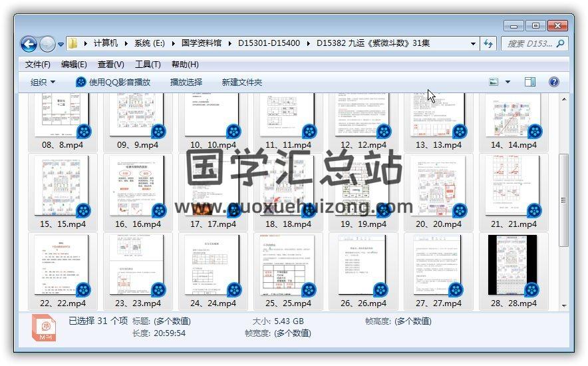Click the 19、19.mp4 file name

(363, 224)
